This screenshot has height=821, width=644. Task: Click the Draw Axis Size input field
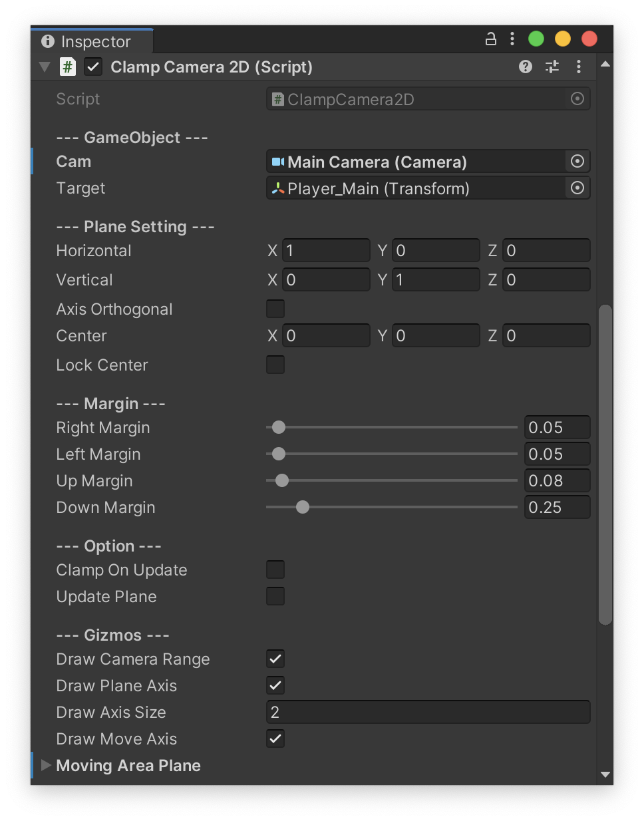[x=428, y=712]
